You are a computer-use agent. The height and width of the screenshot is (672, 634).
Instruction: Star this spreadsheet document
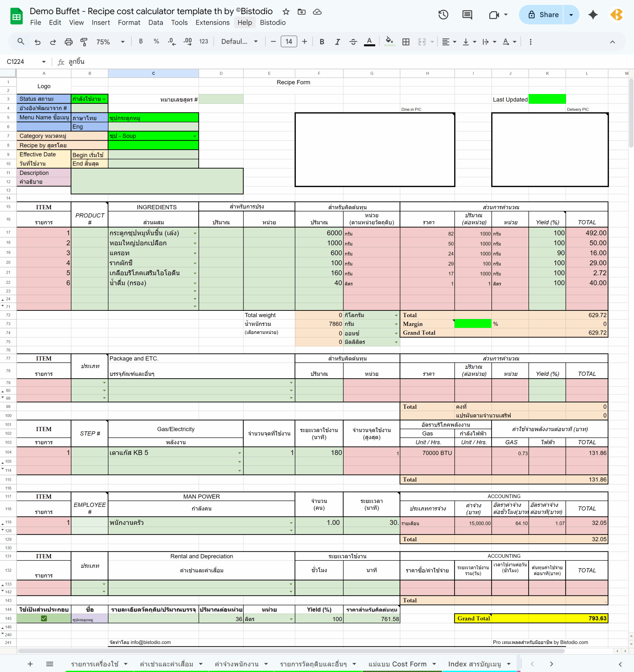pyautogui.click(x=286, y=12)
